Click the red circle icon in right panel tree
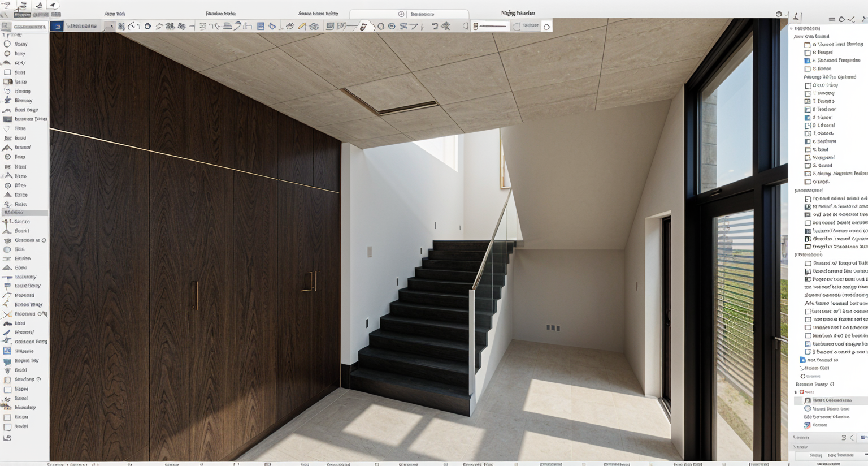 [x=802, y=392]
